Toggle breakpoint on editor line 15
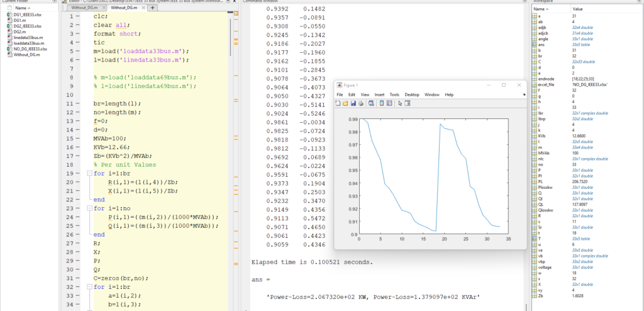Screen dimensions: 644x311 click(77, 139)
